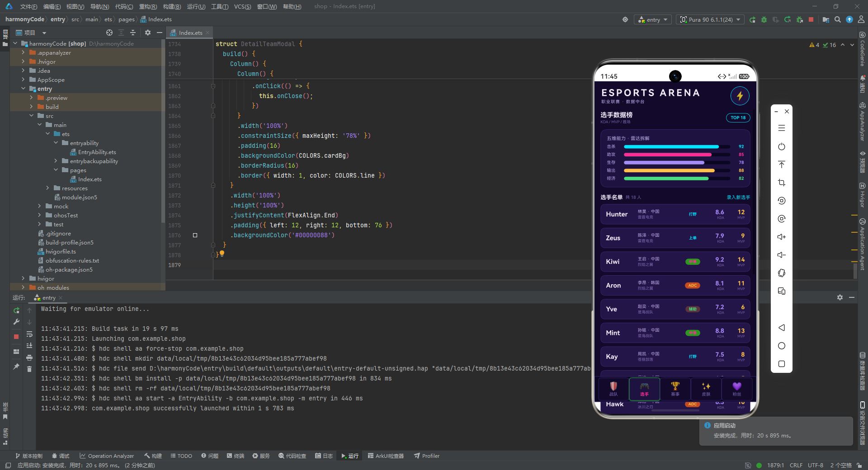Raise emulator volume with the volume-up icon

tap(782, 237)
